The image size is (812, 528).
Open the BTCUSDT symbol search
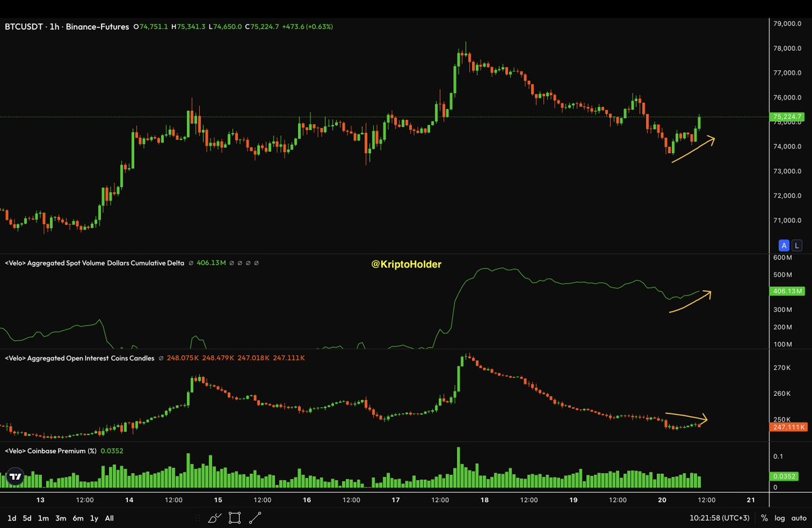click(x=24, y=26)
